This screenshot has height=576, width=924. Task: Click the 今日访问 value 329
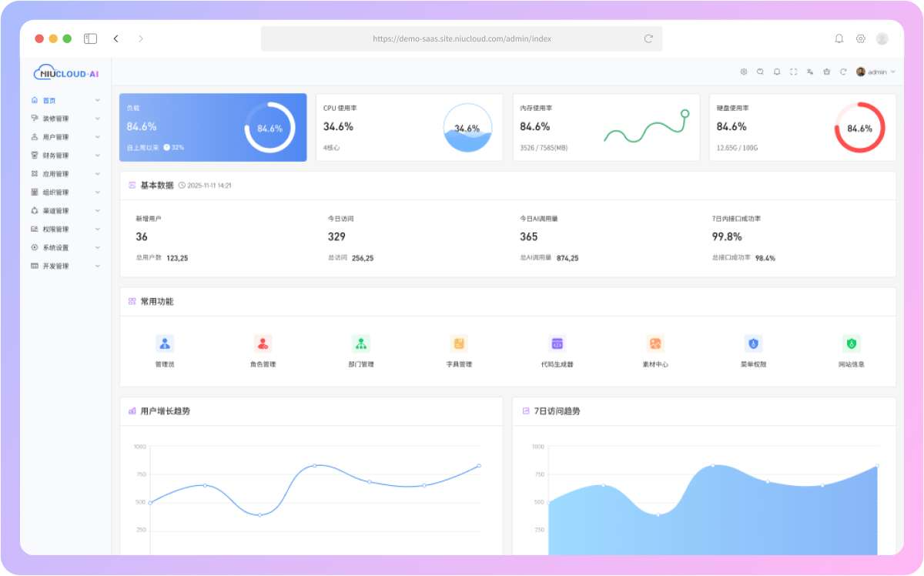tap(336, 237)
